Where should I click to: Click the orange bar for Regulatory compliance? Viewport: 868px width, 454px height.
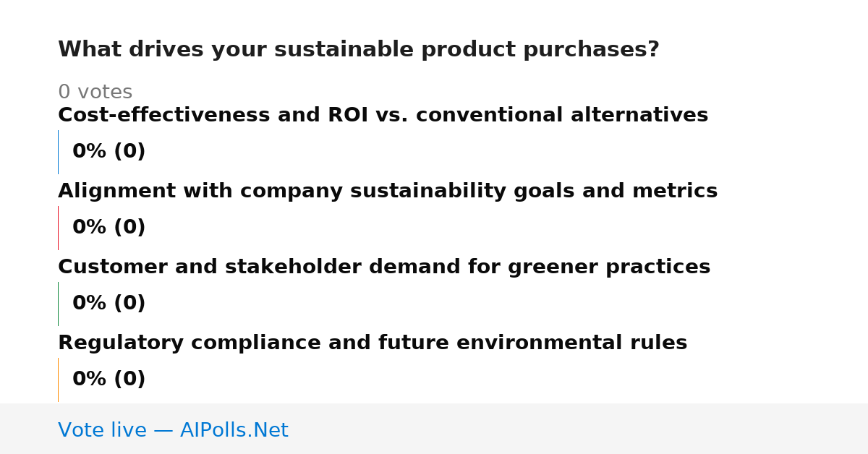(58, 380)
